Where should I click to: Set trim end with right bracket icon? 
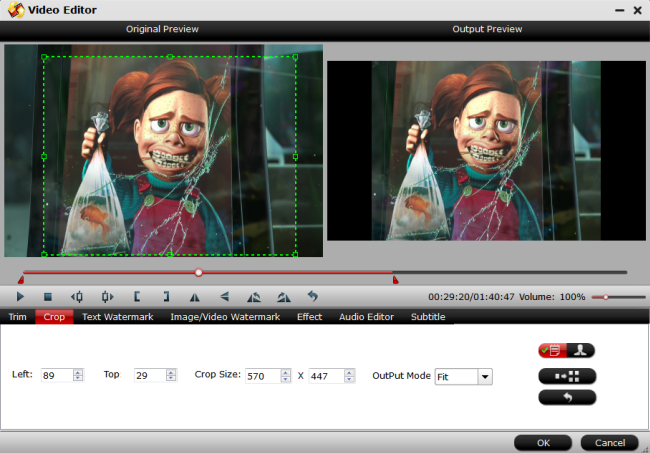pos(166,297)
